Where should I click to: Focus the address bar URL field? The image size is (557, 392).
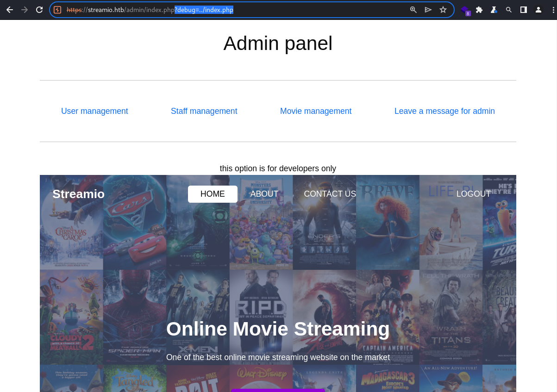[x=252, y=10]
